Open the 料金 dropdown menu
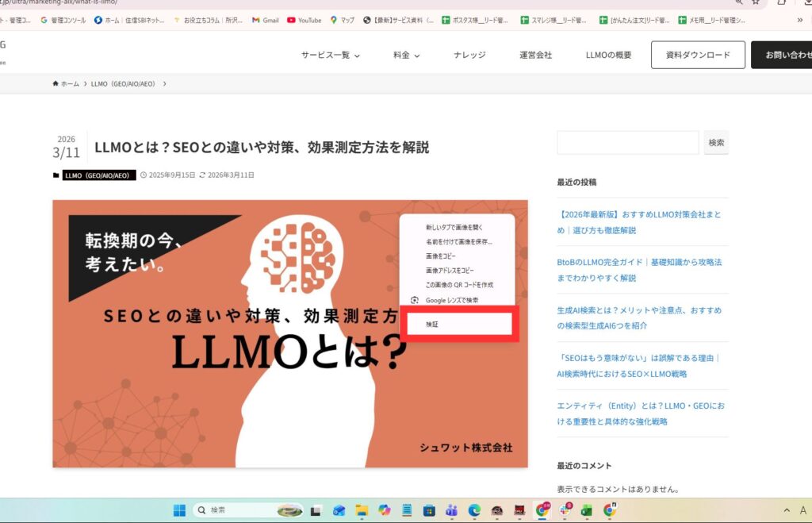 click(406, 55)
